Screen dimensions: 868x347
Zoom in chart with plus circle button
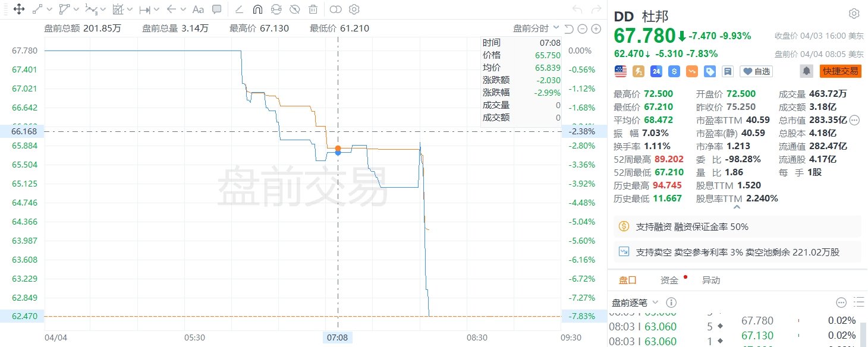(x=596, y=29)
